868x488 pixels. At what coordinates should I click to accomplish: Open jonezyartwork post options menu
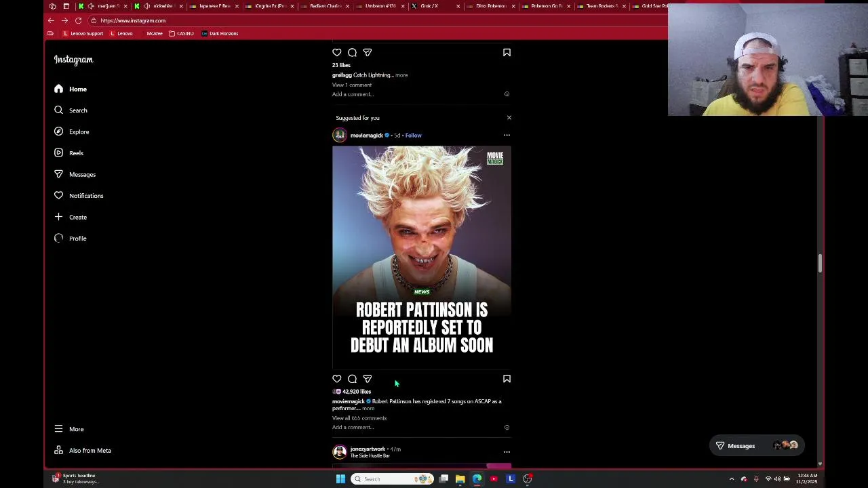click(x=507, y=452)
